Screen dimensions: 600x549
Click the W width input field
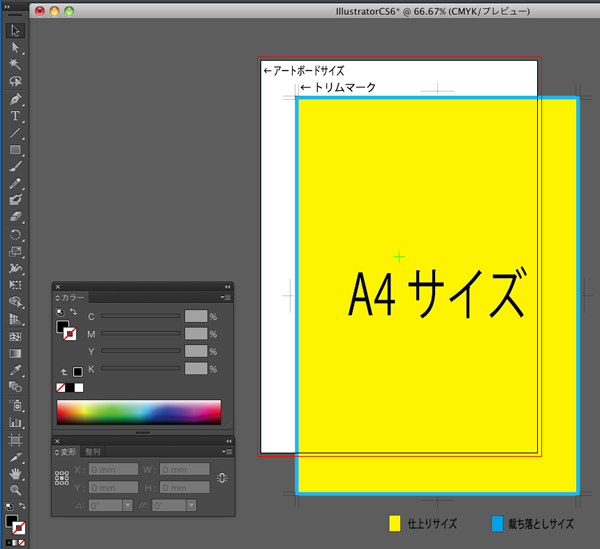(x=185, y=469)
